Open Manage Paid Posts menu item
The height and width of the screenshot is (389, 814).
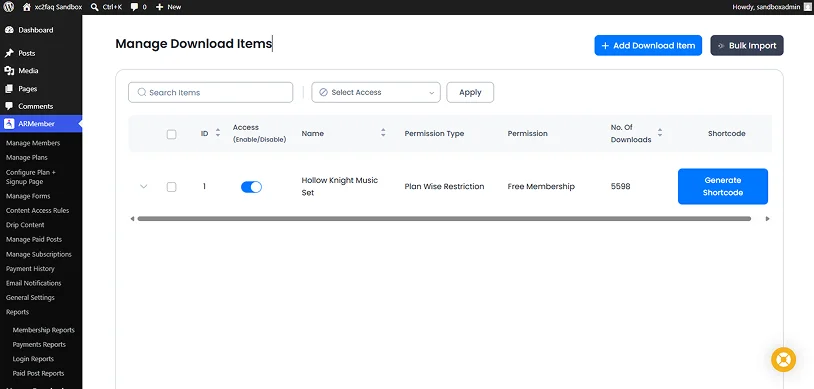[x=34, y=239]
